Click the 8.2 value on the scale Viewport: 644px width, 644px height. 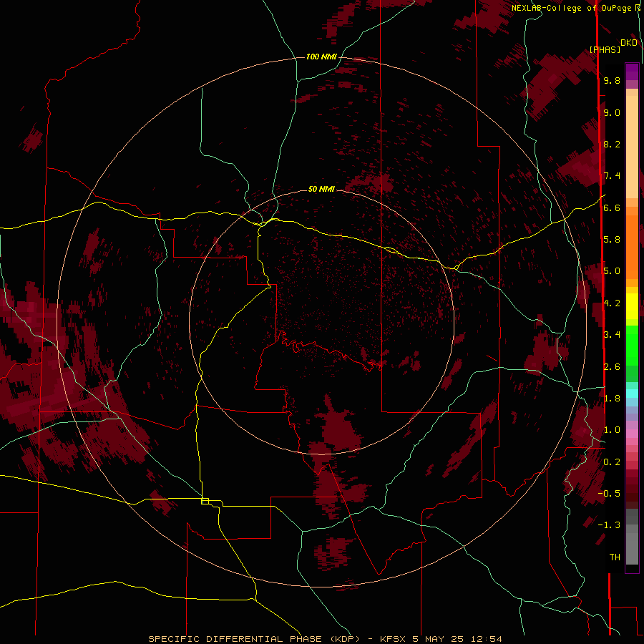coord(612,144)
